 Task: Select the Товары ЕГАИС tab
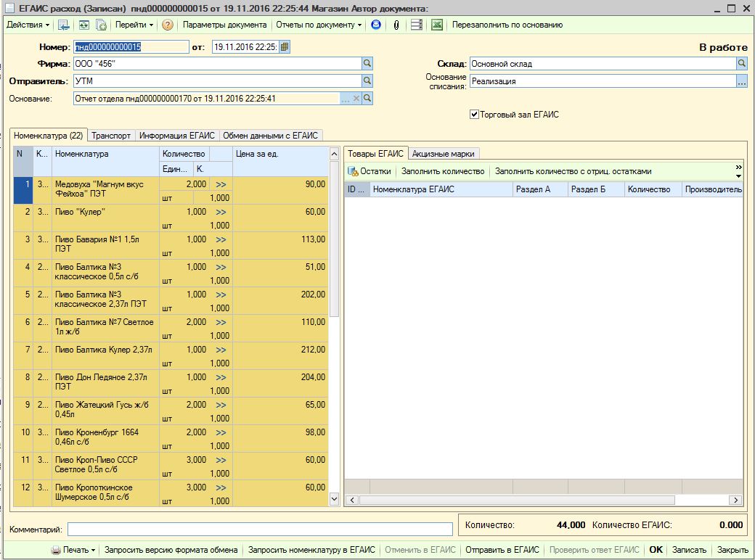click(x=375, y=154)
